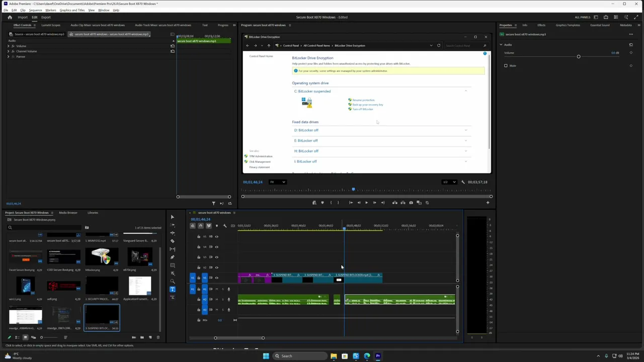Go to In point in Program monitor
This screenshot has width=644, height=362.
[x=351, y=203]
